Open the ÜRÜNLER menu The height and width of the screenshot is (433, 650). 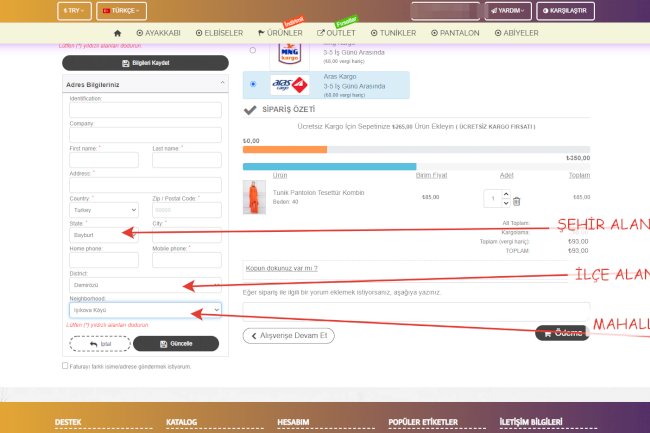coord(280,33)
